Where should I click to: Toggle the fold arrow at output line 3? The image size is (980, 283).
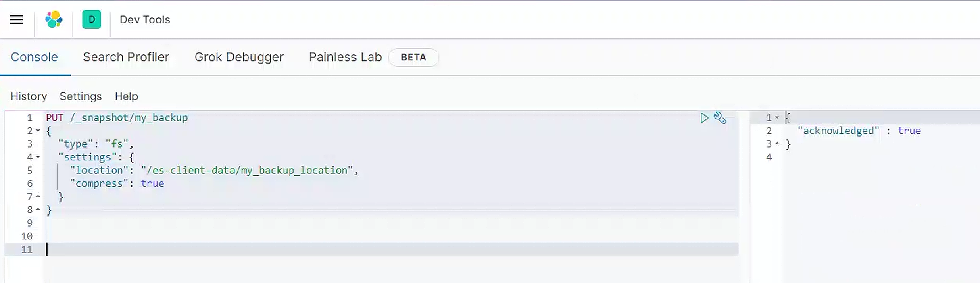pos(777,144)
